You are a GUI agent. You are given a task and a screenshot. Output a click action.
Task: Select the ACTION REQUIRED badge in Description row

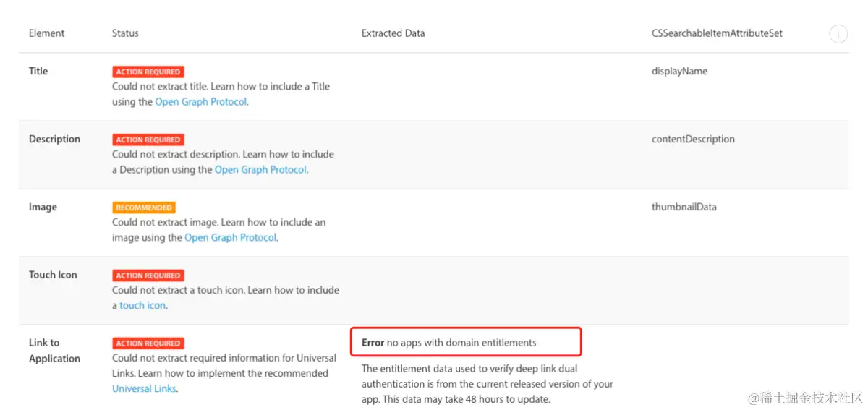point(148,140)
